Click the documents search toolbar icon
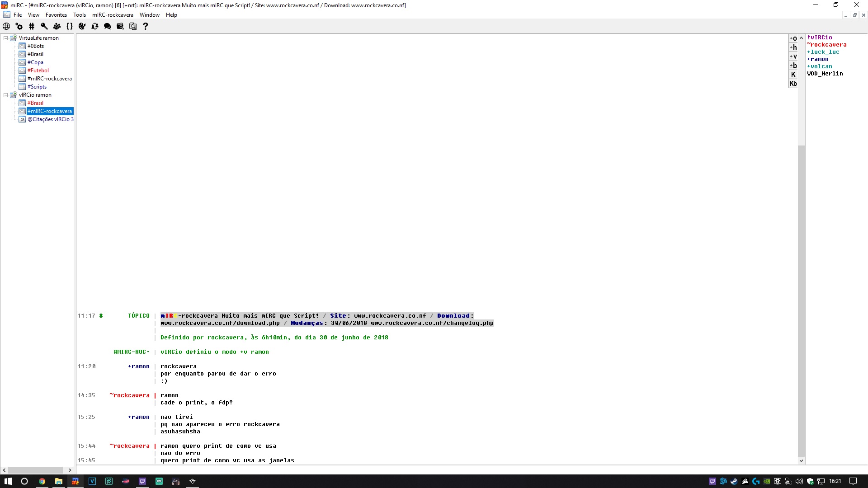This screenshot has width=868, height=488. coord(133,26)
